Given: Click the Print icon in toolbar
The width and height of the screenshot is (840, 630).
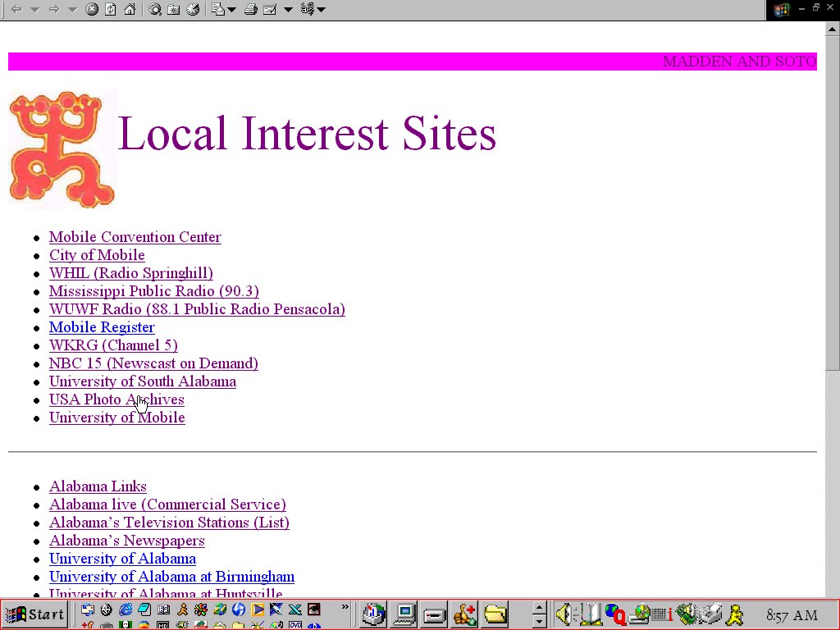Looking at the screenshot, I should click(251, 10).
